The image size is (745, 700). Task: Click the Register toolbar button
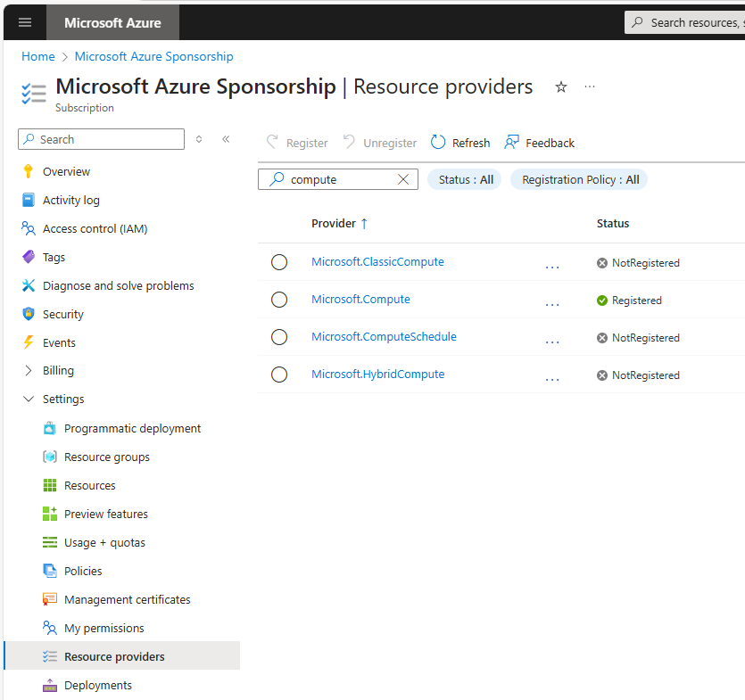[297, 143]
